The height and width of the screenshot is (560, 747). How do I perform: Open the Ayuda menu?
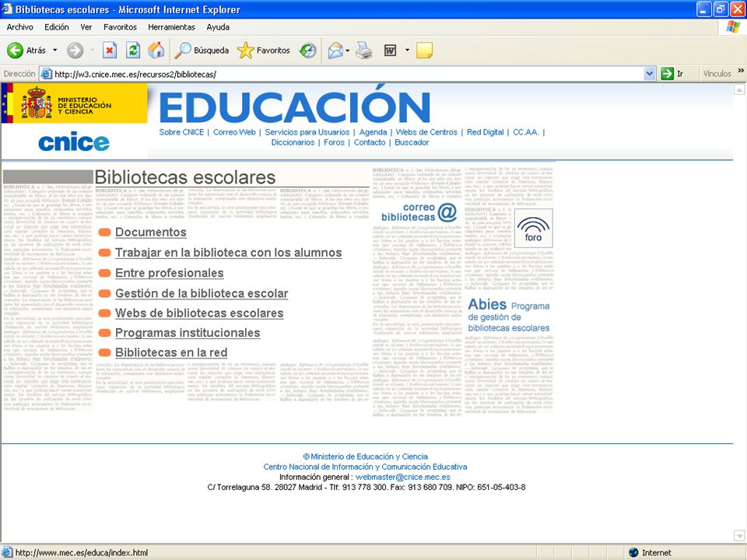pos(218,27)
